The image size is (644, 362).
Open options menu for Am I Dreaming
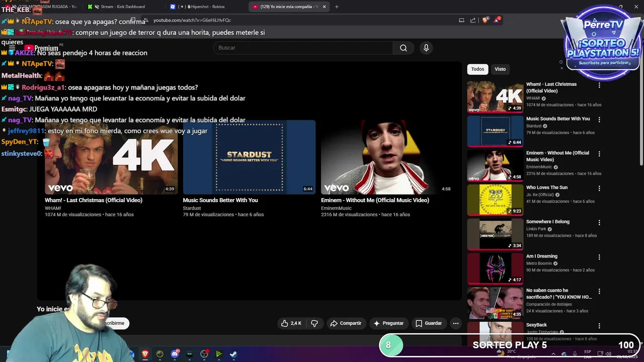tap(599, 257)
